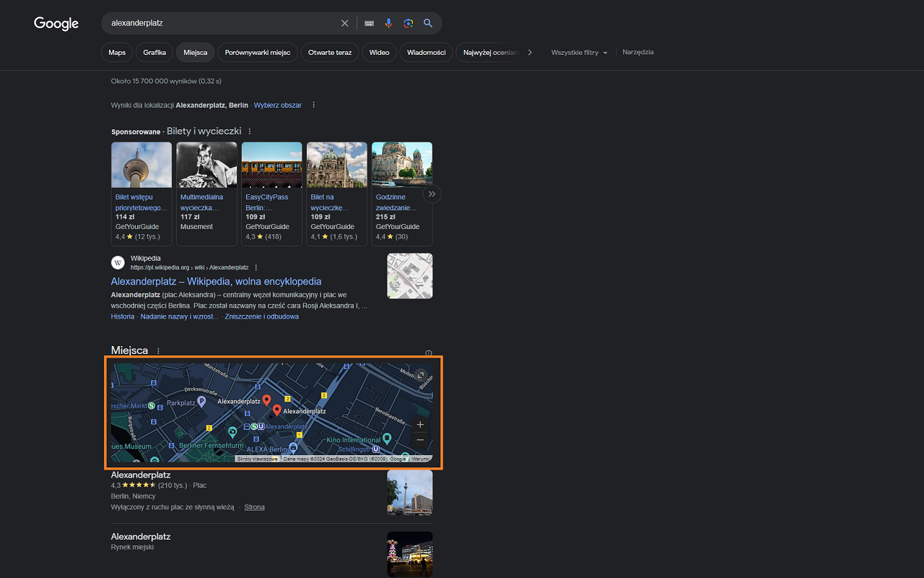Image resolution: width=924 pixels, height=578 pixels.
Task: Zoom out the map with the minus control
Action: 419,439
